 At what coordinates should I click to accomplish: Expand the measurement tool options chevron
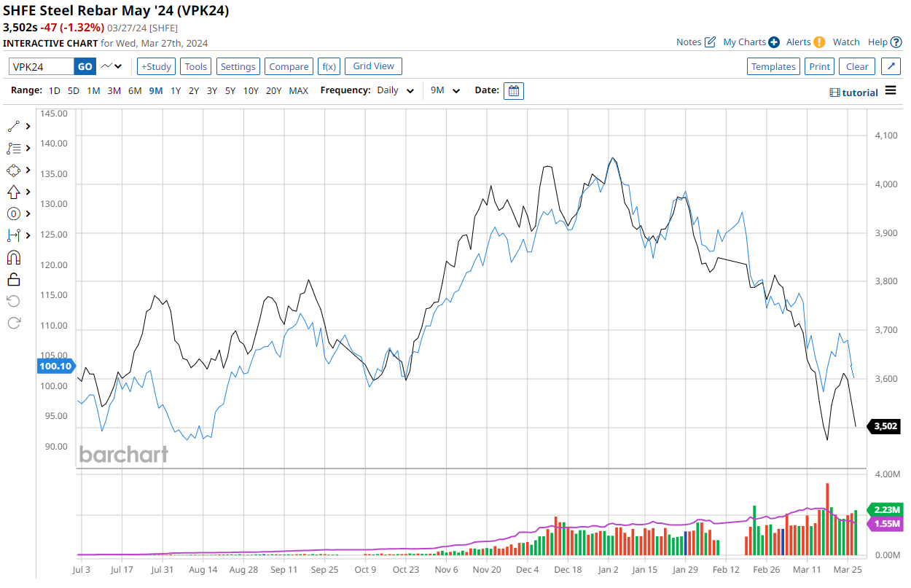[x=28, y=235]
